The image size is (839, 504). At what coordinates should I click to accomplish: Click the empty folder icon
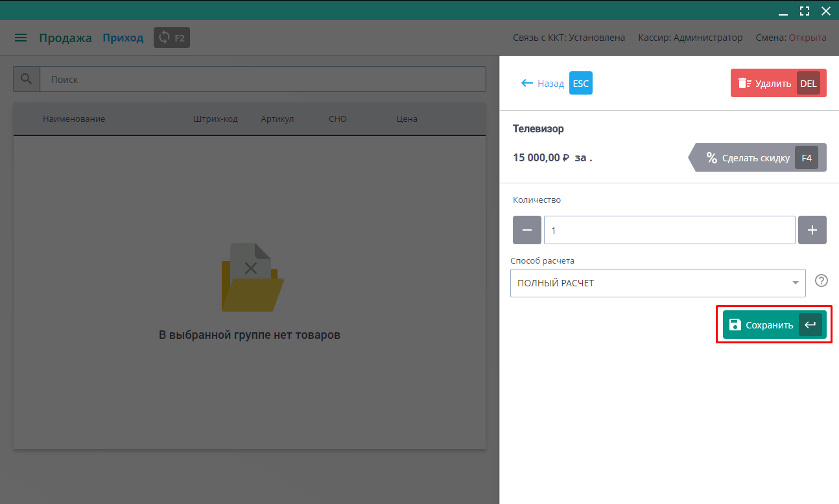pyautogui.click(x=252, y=277)
